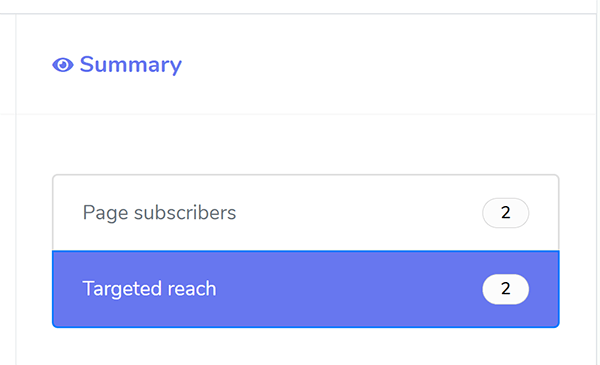This screenshot has height=365, width=600.
Task: Click the eye icon beside Summary
Action: (63, 65)
